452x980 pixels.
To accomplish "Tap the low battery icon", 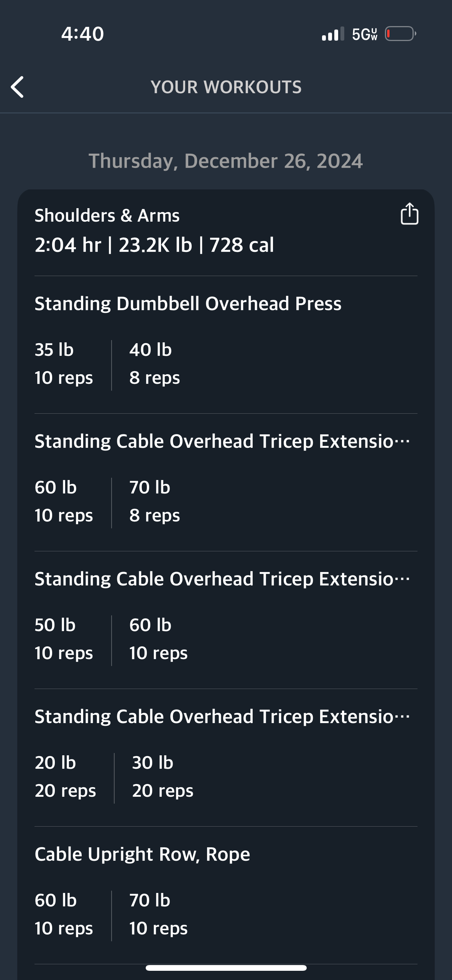I will click(400, 34).
